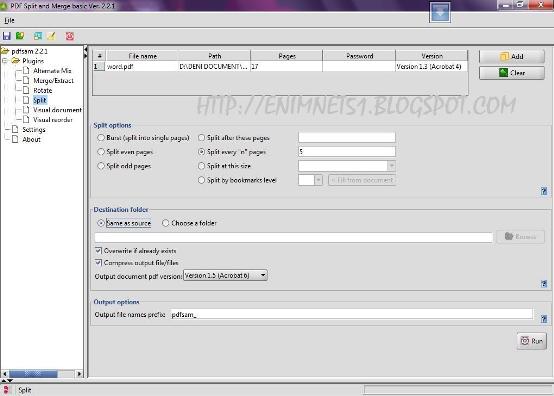Click the Browse button
The image size is (554, 396).
point(520,237)
